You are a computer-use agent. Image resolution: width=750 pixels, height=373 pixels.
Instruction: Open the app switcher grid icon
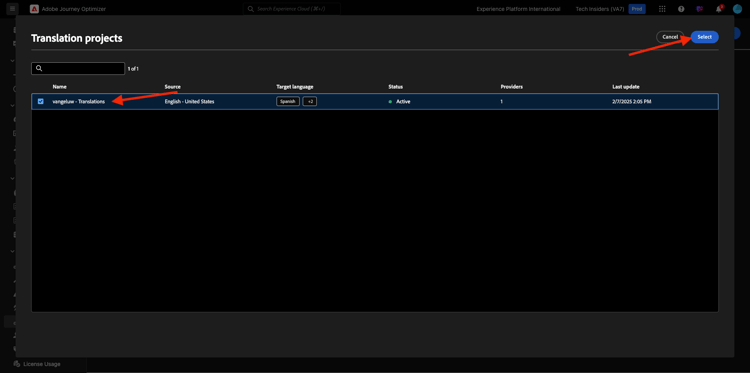pos(662,9)
